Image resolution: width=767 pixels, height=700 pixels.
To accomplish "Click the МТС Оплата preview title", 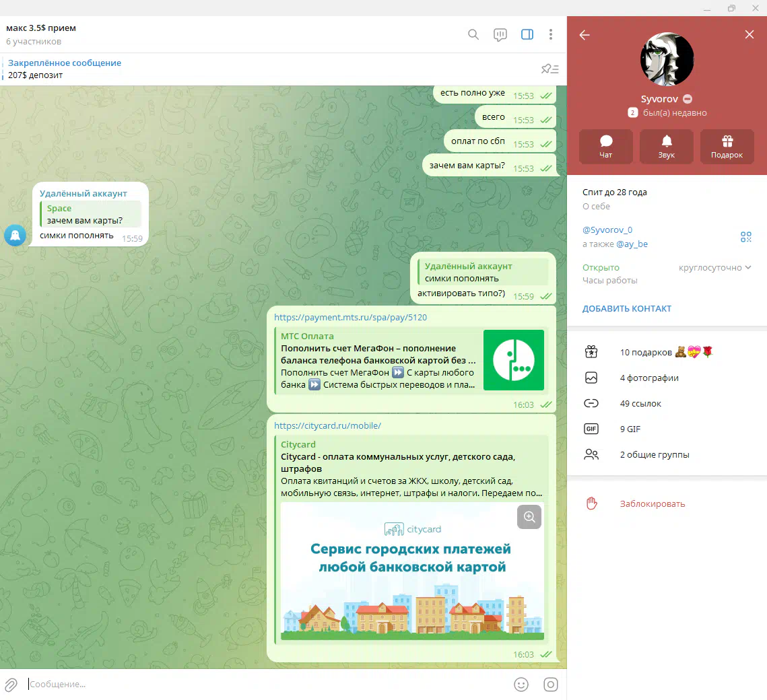I will coord(307,337).
